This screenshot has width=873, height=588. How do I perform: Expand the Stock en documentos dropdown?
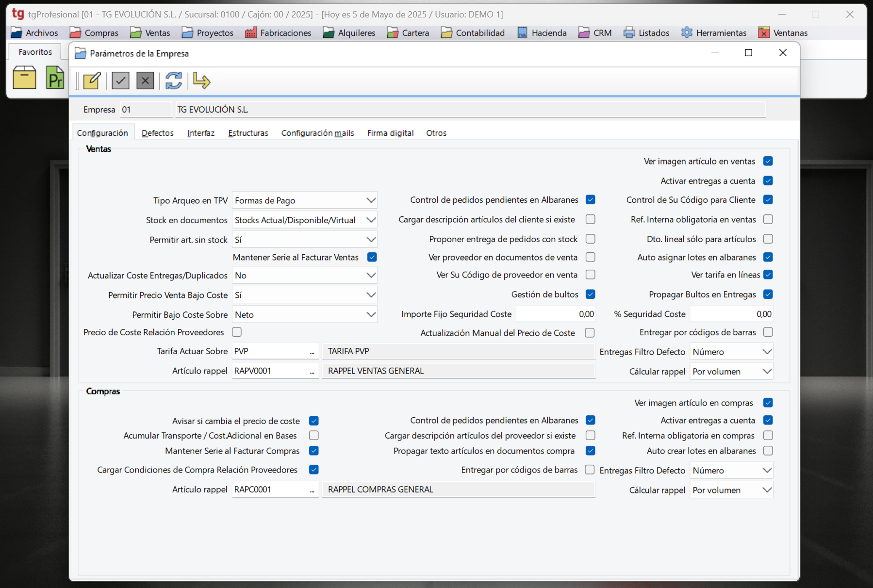tap(371, 220)
